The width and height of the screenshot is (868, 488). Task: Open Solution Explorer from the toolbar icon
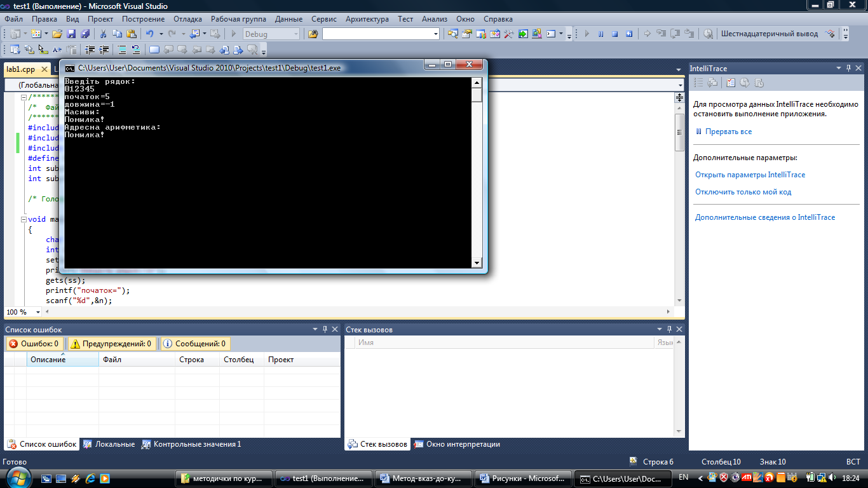452,34
